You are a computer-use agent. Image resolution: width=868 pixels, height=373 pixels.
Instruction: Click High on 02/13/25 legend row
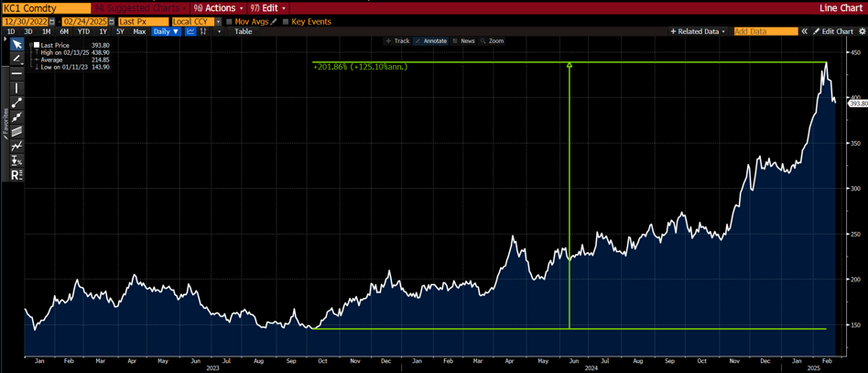pos(72,52)
